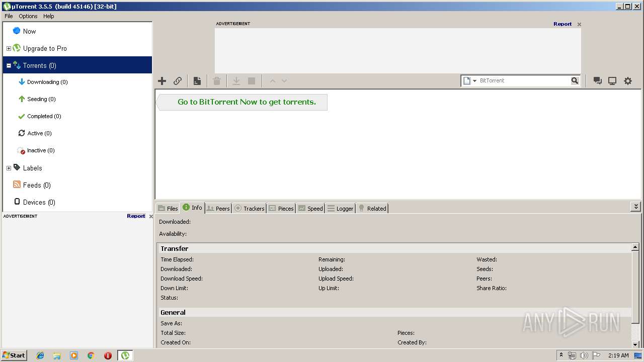The width and height of the screenshot is (644, 362).
Task: Click Report link on top advertisement
Action: (562, 24)
